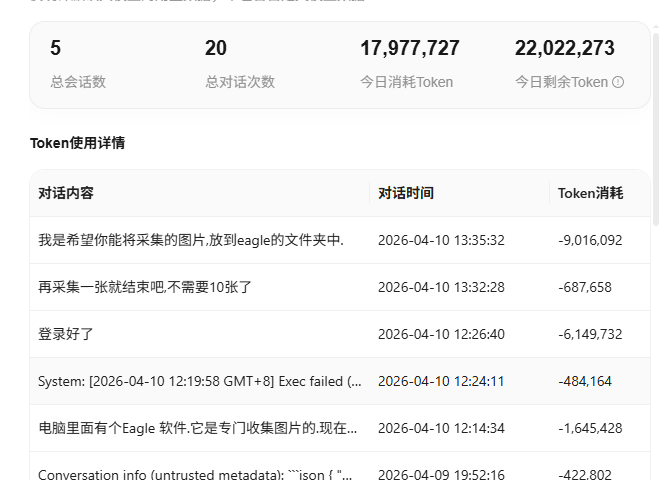Click the row 再采集一张就结束吧
Image resolution: width=664 pixels, height=480 pixels.
tap(340, 287)
